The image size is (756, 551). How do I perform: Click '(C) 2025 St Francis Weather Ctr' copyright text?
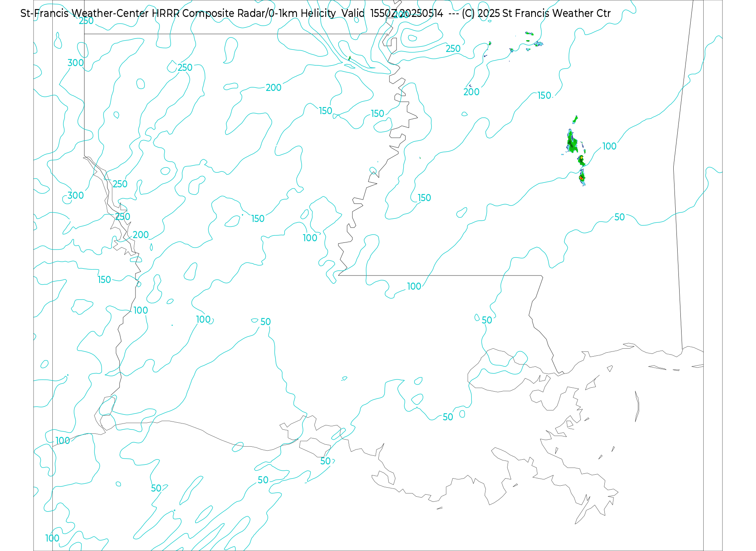[x=536, y=13]
